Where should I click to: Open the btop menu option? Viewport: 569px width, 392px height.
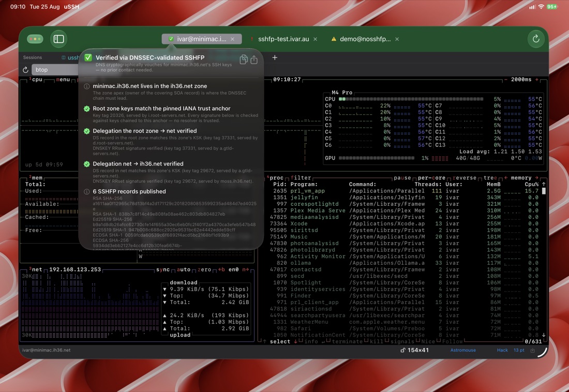pyautogui.click(x=63, y=80)
